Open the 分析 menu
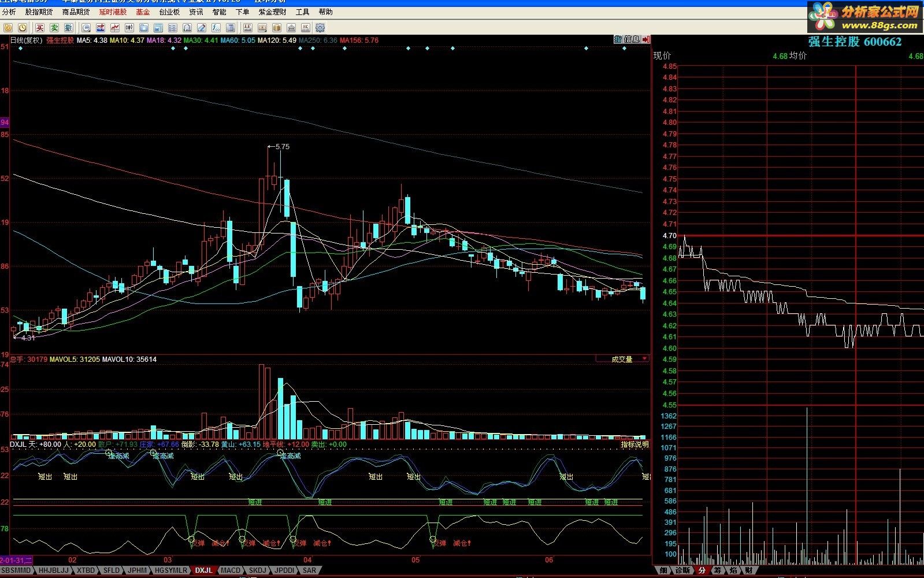 click(x=9, y=12)
